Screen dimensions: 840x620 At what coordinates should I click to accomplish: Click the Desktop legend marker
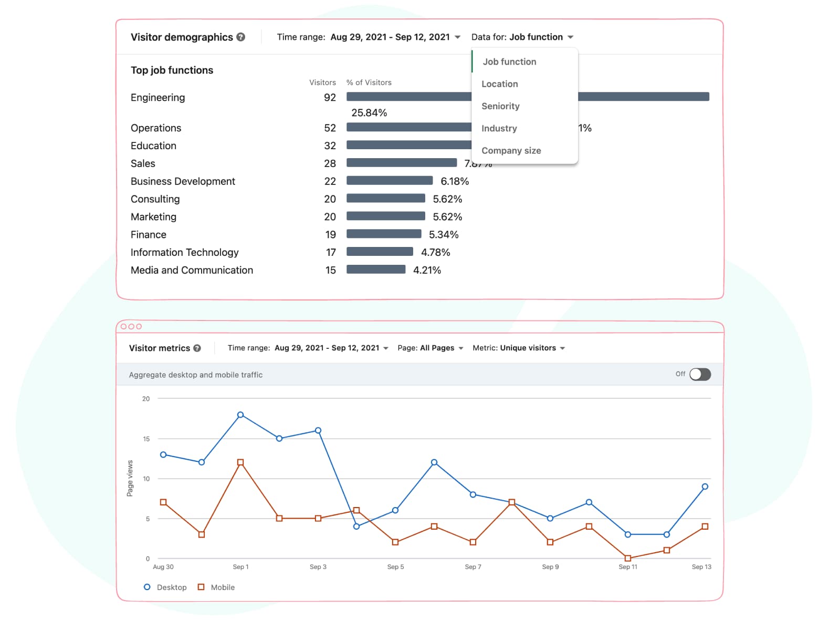tap(147, 587)
